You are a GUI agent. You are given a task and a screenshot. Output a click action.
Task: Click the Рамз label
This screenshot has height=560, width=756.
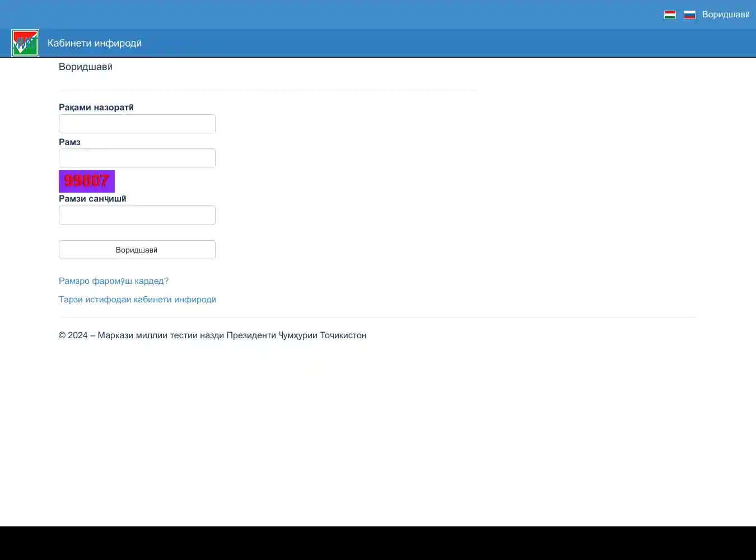click(69, 142)
